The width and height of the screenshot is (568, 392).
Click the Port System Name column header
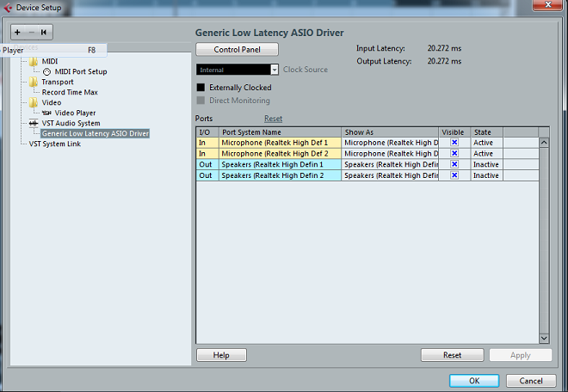click(280, 132)
